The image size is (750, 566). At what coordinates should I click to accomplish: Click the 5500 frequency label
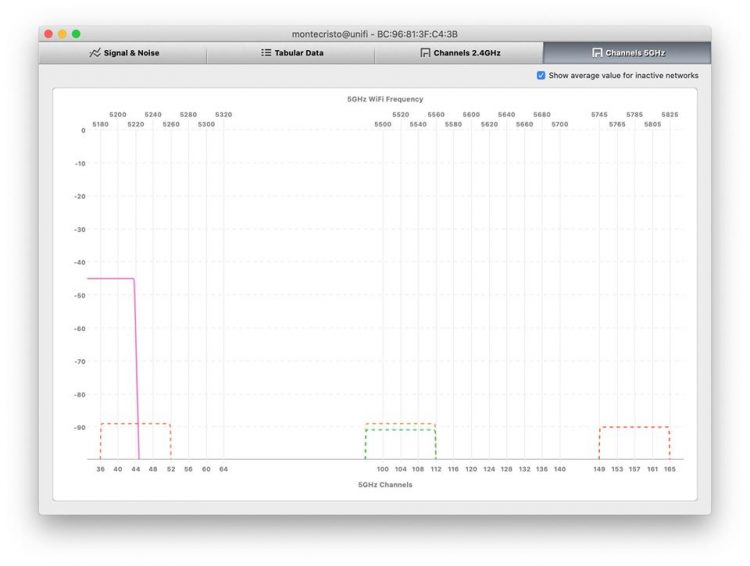click(383, 124)
